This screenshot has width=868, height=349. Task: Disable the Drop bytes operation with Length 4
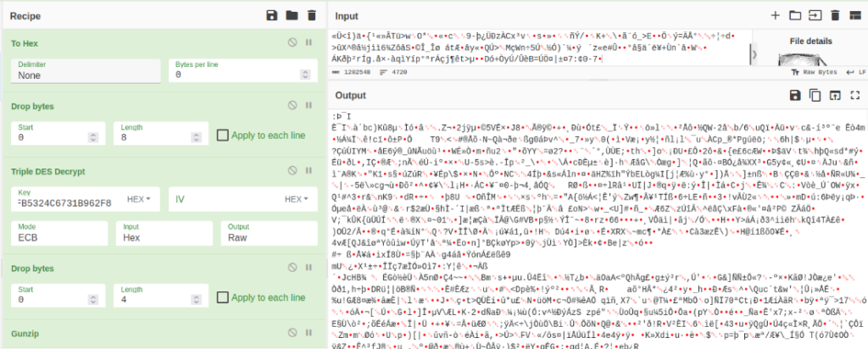click(292, 269)
